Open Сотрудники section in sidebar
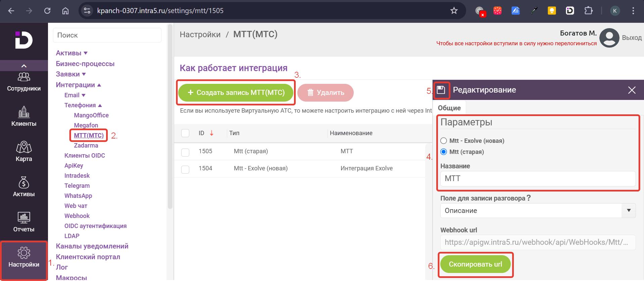The width and height of the screenshot is (644, 281). tap(24, 82)
